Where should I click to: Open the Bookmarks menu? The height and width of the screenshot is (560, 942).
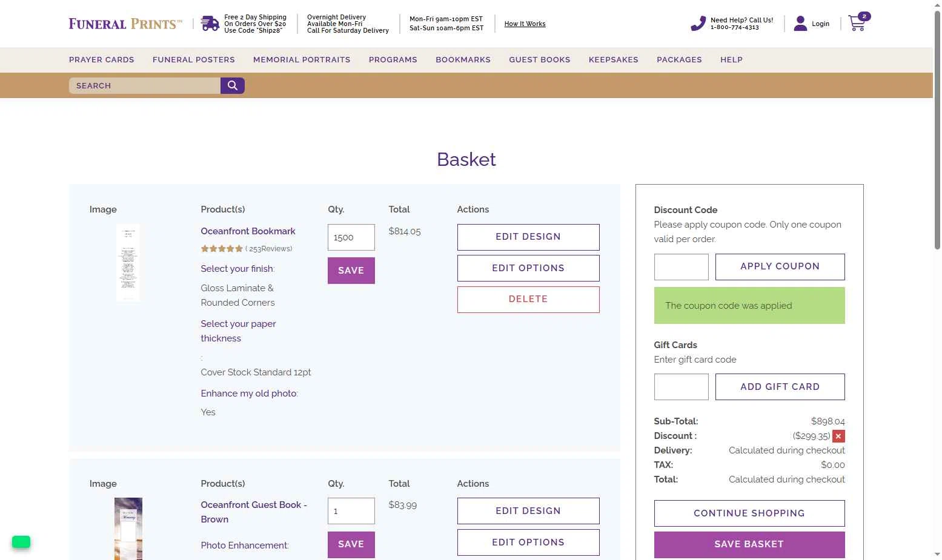coord(463,60)
